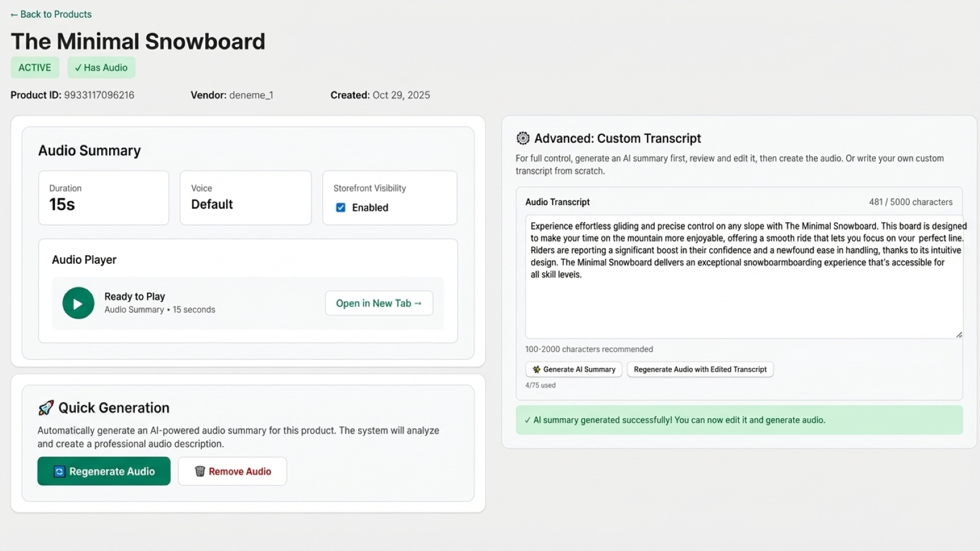
Task: Click the trash icon on the Remove Audio button
Action: click(199, 471)
